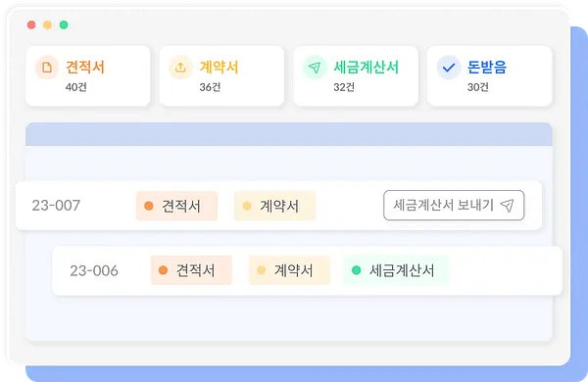The height and width of the screenshot is (382, 588).
Task: Open 세금계산서 tag on row 23-006
Action: click(x=396, y=270)
